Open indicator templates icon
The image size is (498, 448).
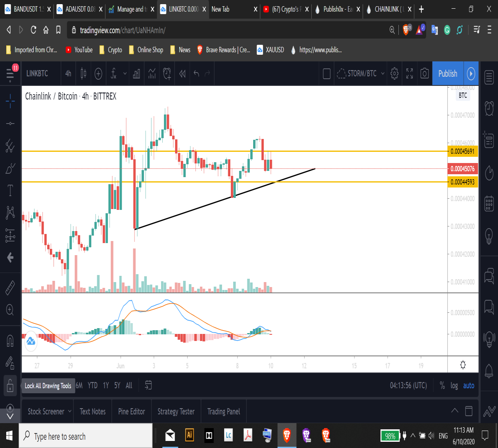click(x=152, y=74)
